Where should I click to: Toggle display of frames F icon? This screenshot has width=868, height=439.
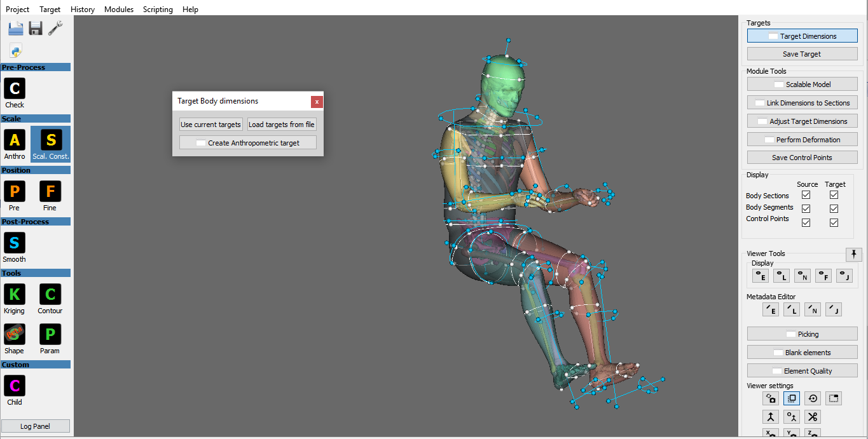(x=823, y=276)
